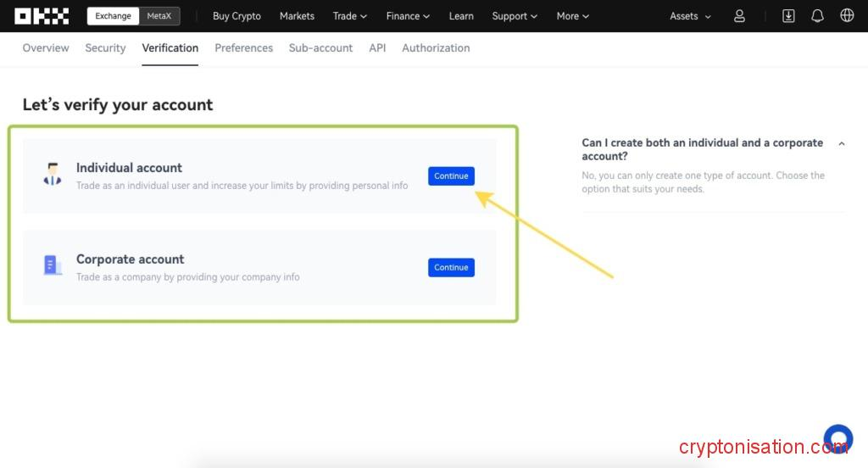
Task: Click the download app icon
Action: pyautogui.click(x=788, y=16)
